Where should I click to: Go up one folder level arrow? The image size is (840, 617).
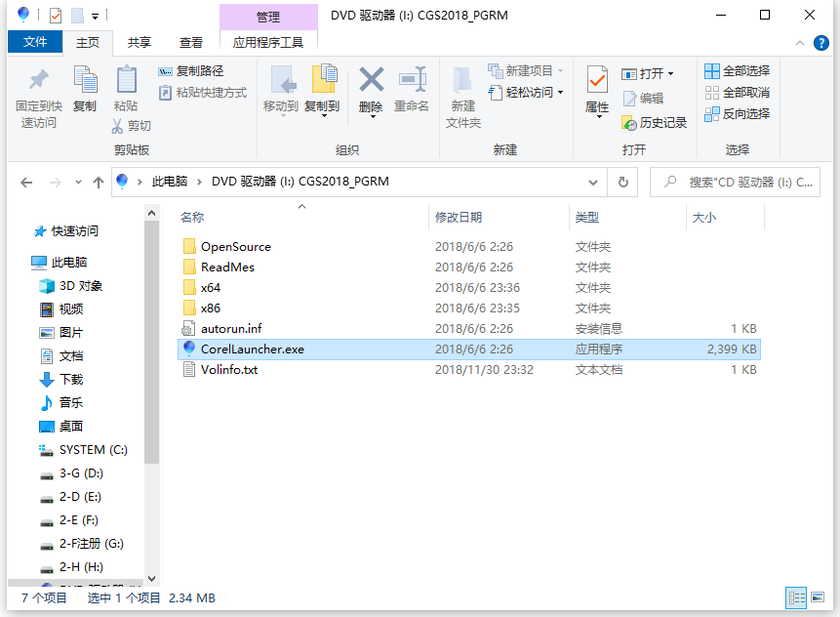pos(98,183)
